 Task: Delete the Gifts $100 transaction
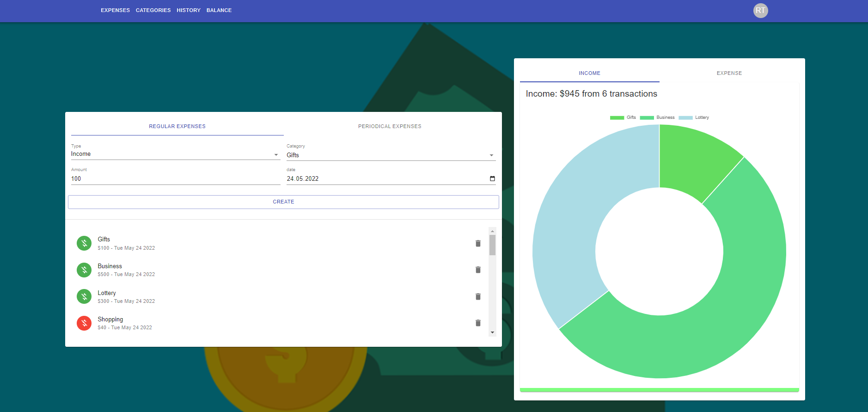[478, 243]
